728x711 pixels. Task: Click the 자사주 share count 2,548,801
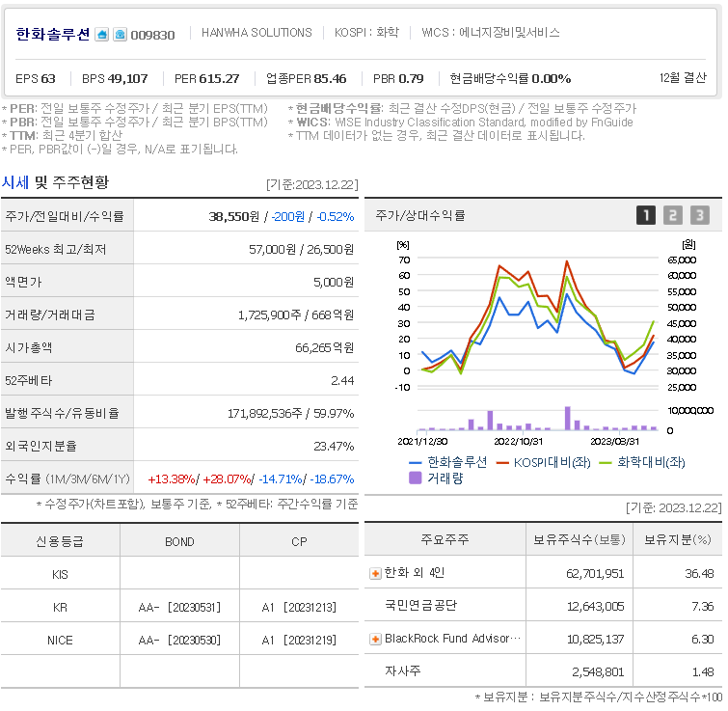tap(598, 672)
